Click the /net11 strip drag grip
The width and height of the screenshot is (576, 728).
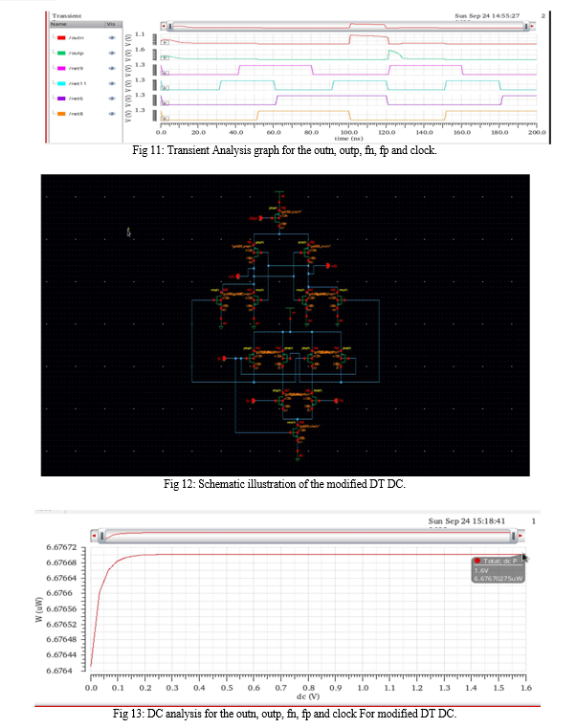pos(155,85)
